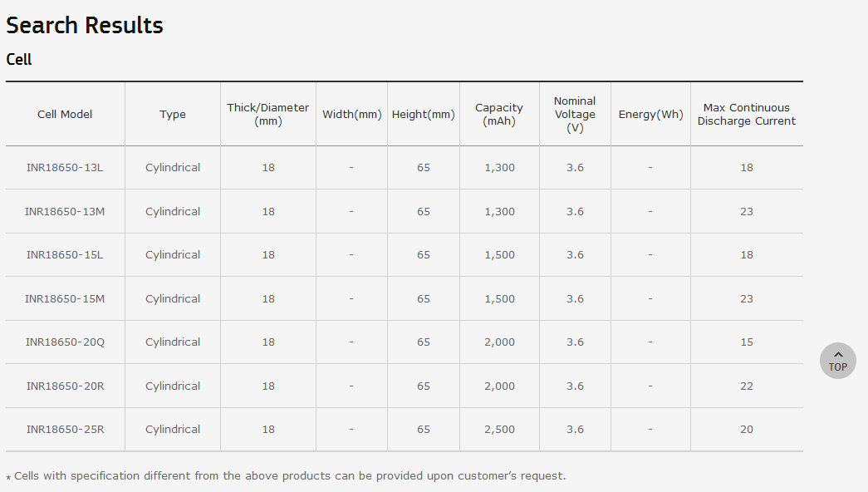Viewport: 868px width, 492px height.
Task: Click the 3.6 voltage in INR18650-20R row
Action: coord(575,386)
